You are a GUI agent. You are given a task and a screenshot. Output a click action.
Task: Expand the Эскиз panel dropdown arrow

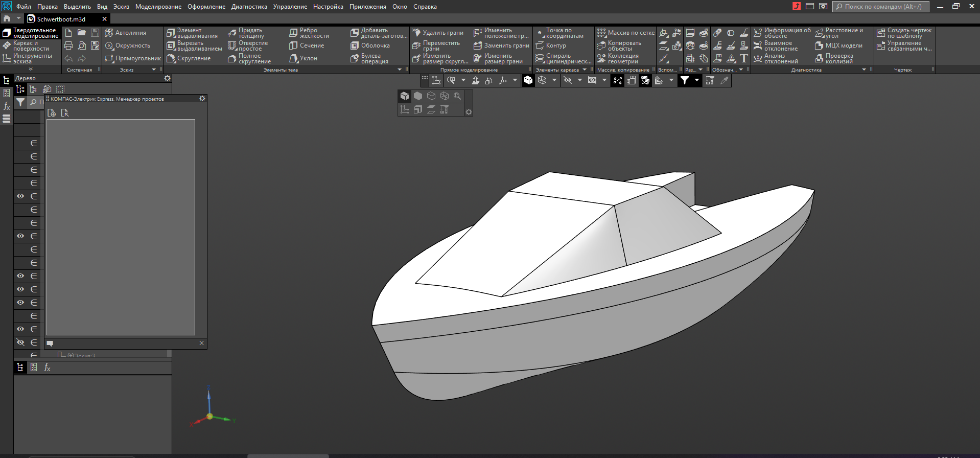[154, 70]
